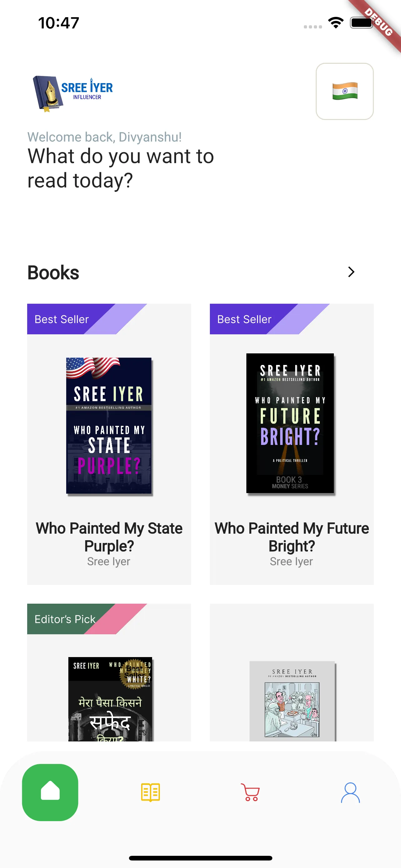Tap the Who Painted My Future Bright? title

pos(292,537)
